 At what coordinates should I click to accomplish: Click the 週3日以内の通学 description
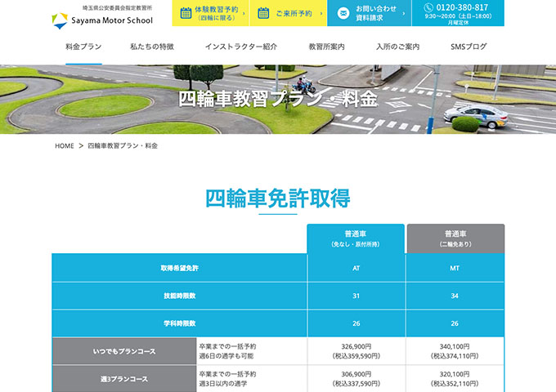pyautogui.click(x=223, y=384)
